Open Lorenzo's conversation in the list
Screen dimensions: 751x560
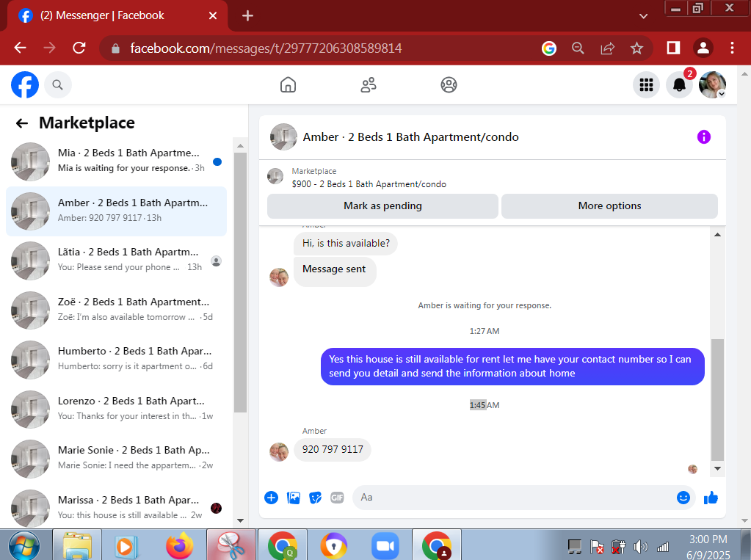point(117,409)
